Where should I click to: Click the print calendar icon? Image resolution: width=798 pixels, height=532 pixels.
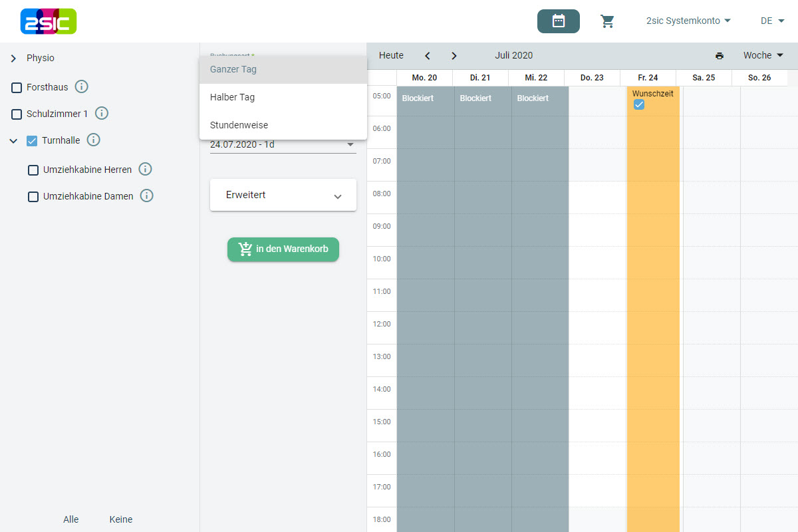point(719,56)
